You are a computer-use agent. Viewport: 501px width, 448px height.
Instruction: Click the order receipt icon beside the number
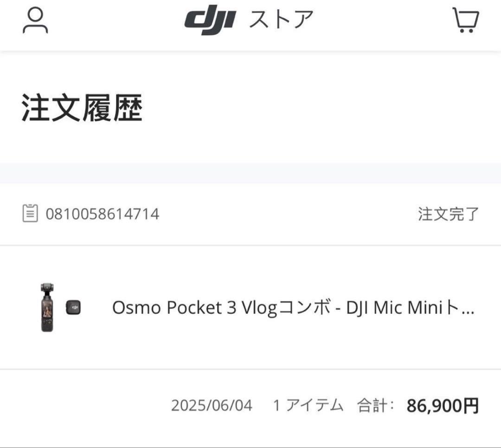pos(29,214)
